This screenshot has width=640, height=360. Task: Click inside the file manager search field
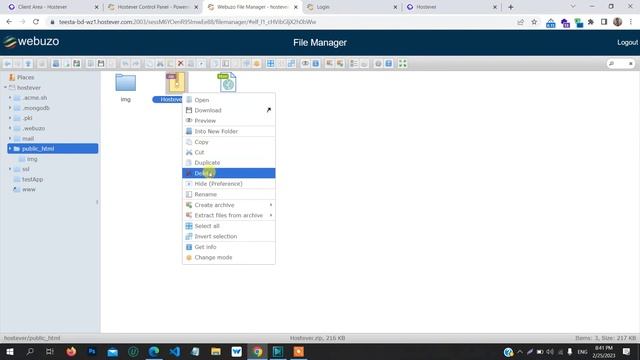tap(620, 64)
